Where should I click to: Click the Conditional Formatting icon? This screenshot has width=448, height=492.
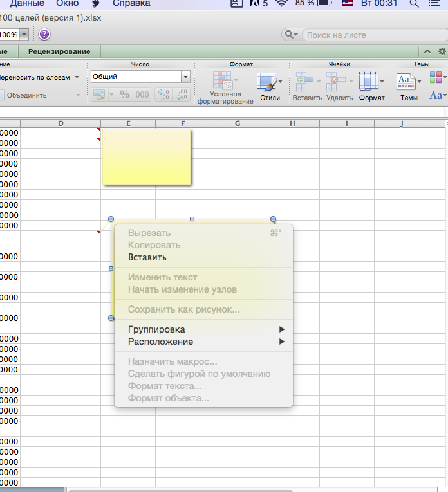[x=222, y=80]
